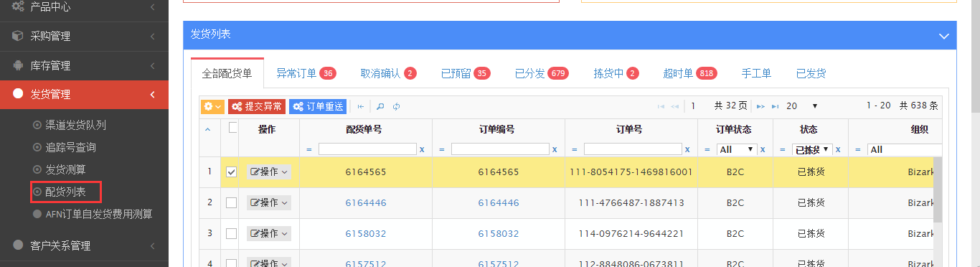The height and width of the screenshot is (267, 980).
Task: Uncheck the checkbox for row 6164565
Action: 231,172
